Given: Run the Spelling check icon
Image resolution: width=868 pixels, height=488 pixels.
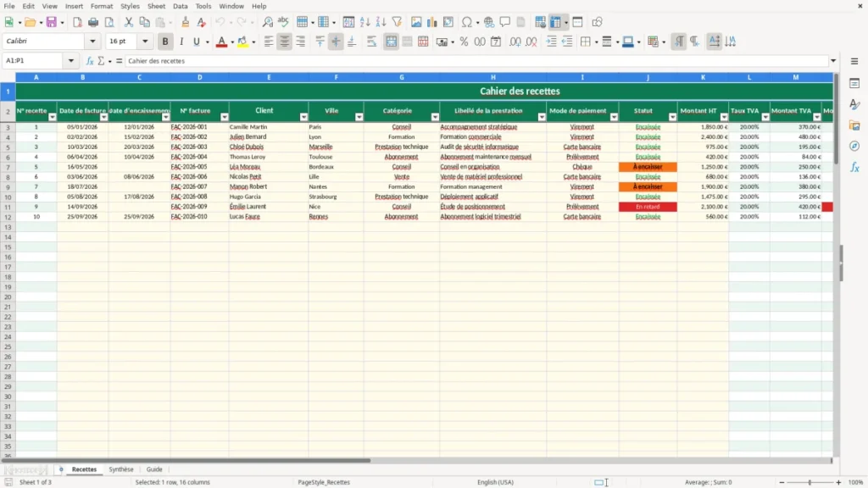Looking at the screenshot, I should (x=283, y=22).
